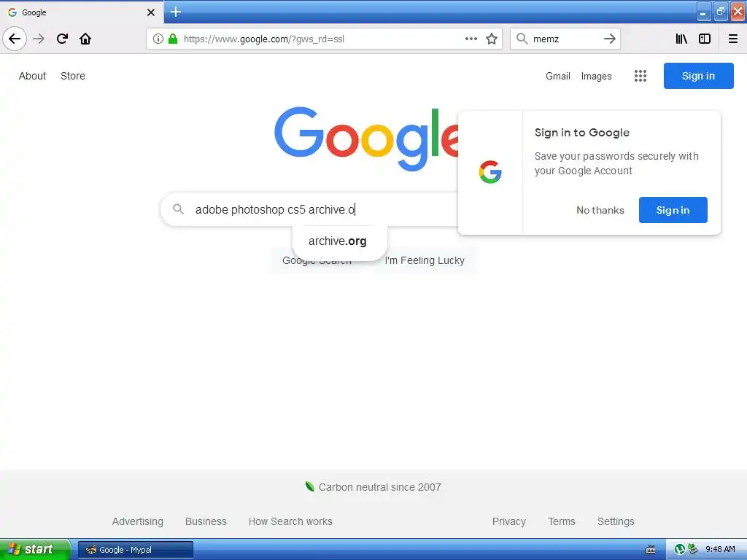Close the Google tab
747x560 pixels.
point(151,12)
